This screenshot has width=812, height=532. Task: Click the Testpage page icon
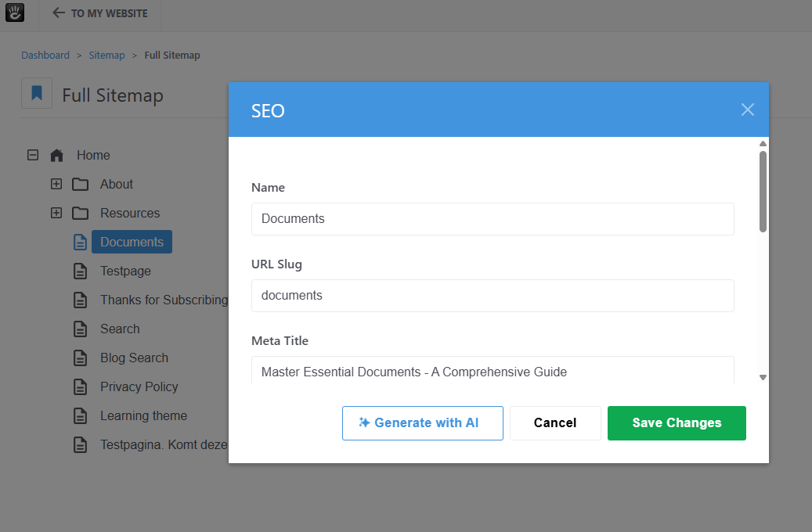(x=80, y=271)
